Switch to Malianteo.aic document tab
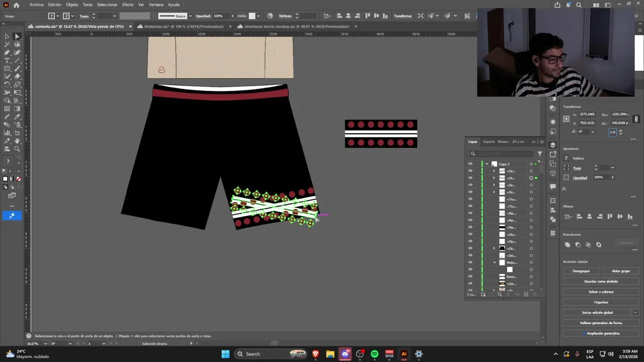 click(184, 27)
